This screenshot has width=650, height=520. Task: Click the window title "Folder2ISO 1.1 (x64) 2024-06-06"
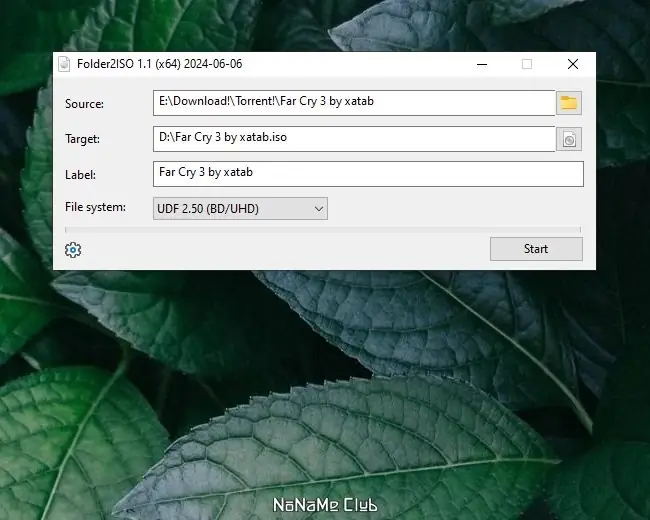click(x=160, y=64)
